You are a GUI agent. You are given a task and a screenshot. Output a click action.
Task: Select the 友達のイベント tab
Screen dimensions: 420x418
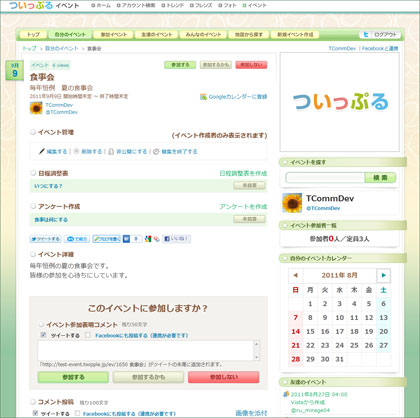click(x=156, y=34)
